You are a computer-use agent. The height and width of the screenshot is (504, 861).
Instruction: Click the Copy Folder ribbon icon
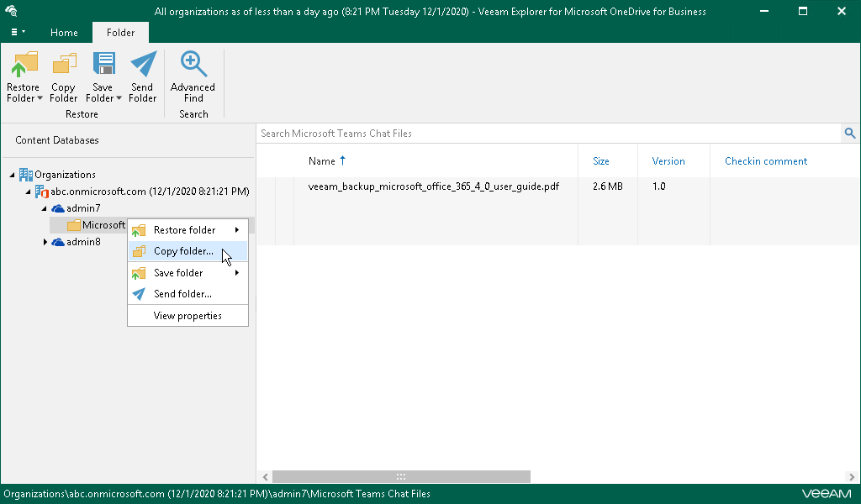pos(64,64)
